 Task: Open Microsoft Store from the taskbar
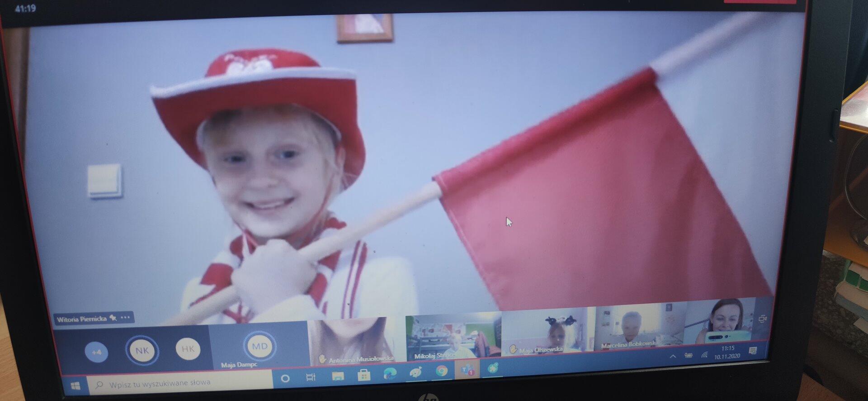click(x=363, y=374)
